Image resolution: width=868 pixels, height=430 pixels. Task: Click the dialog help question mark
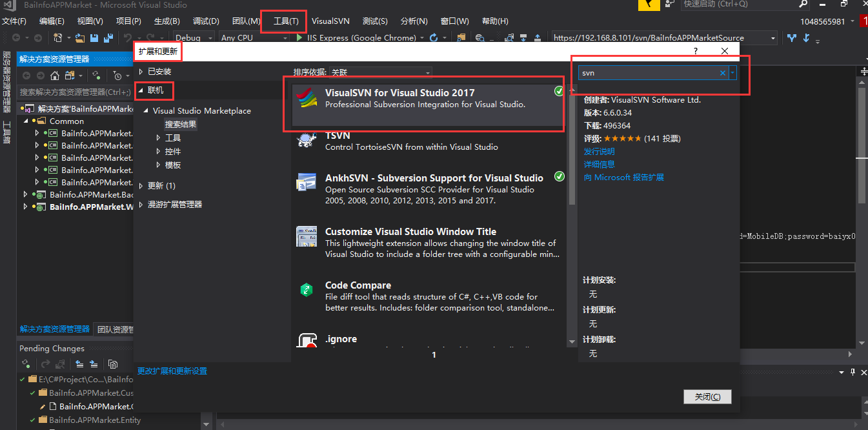(695, 51)
